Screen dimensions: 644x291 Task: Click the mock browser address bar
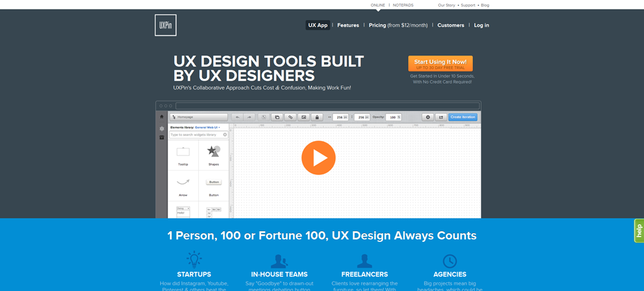point(327,106)
